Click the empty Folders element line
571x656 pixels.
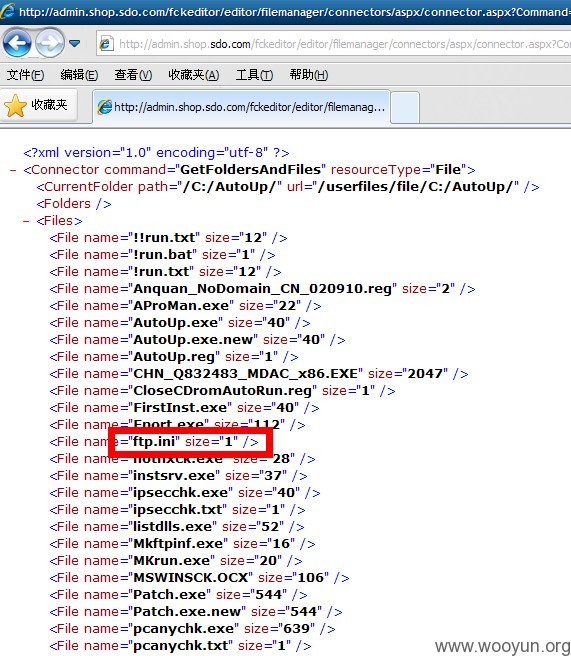(74, 204)
